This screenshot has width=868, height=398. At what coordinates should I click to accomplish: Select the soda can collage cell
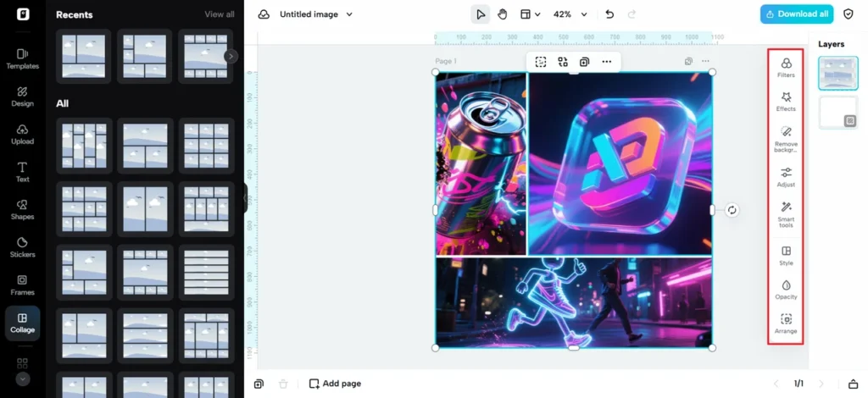click(x=481, y=163)
